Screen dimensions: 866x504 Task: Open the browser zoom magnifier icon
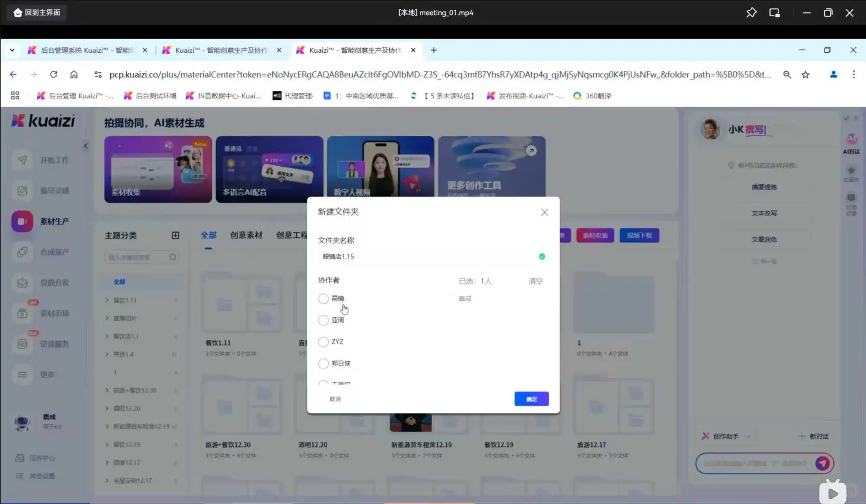click(787, 75)
